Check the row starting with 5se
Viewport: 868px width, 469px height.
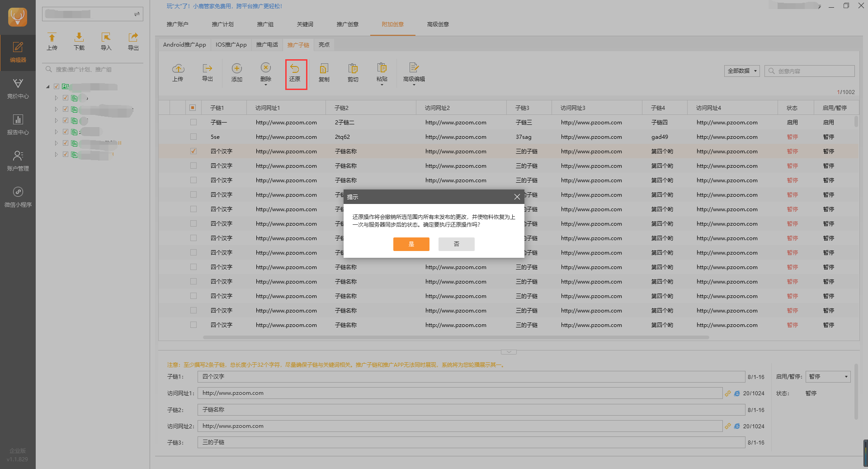tap(193, 137)
